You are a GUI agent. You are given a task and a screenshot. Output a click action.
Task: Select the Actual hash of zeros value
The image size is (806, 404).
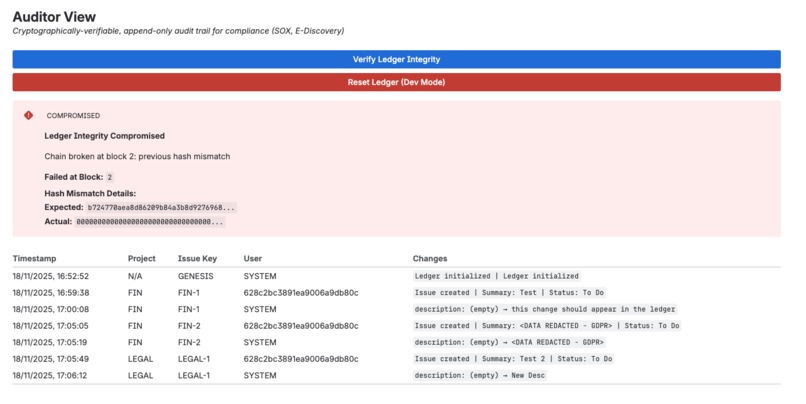tap(150, 222)
